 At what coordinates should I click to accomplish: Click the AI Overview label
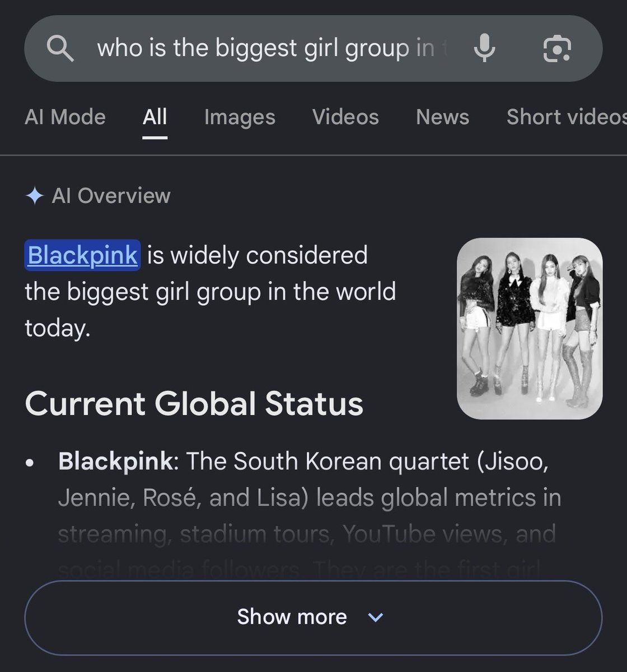pyautogui.click(x=111, y=196)
